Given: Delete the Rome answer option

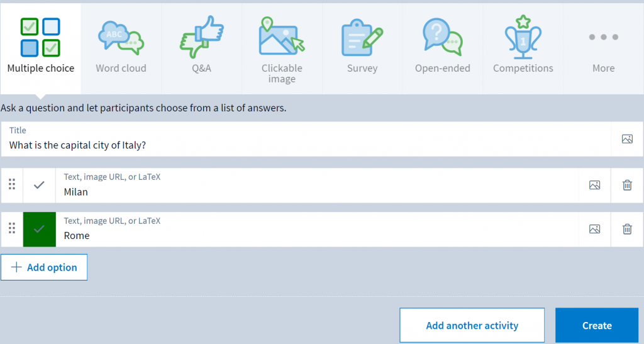Looking at the screenshot, I should (x=627, y=229).
